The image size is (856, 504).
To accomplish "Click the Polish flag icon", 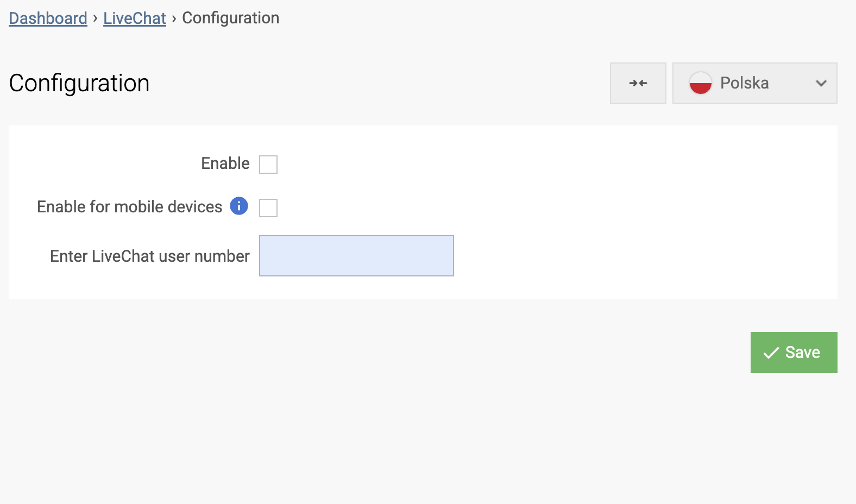I will pos(700,83).
